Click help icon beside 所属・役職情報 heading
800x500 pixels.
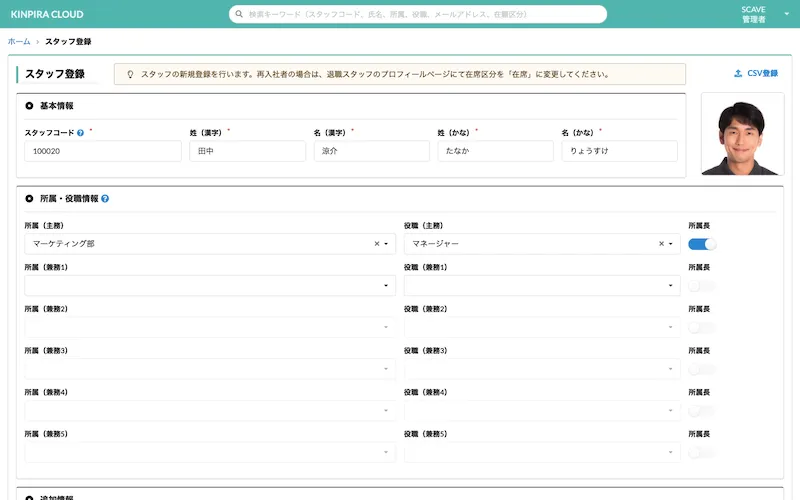pyautogui.click(x=105, y=199)
